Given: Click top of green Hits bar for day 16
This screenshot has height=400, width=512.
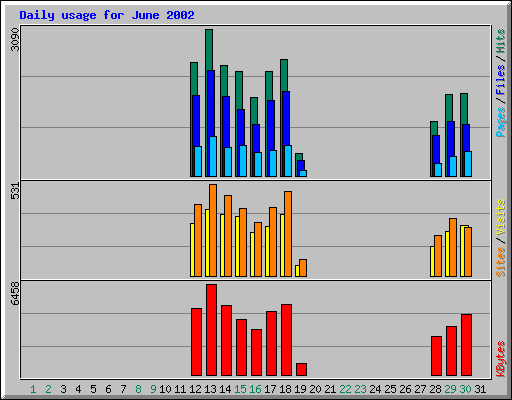Looking at the screenshot, I should [x=254, y=99].
